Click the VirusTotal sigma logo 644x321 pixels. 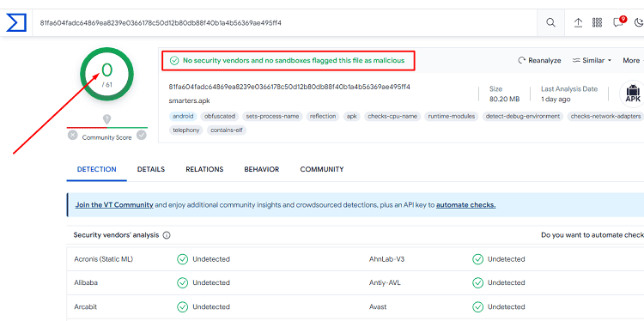[16, 22]
